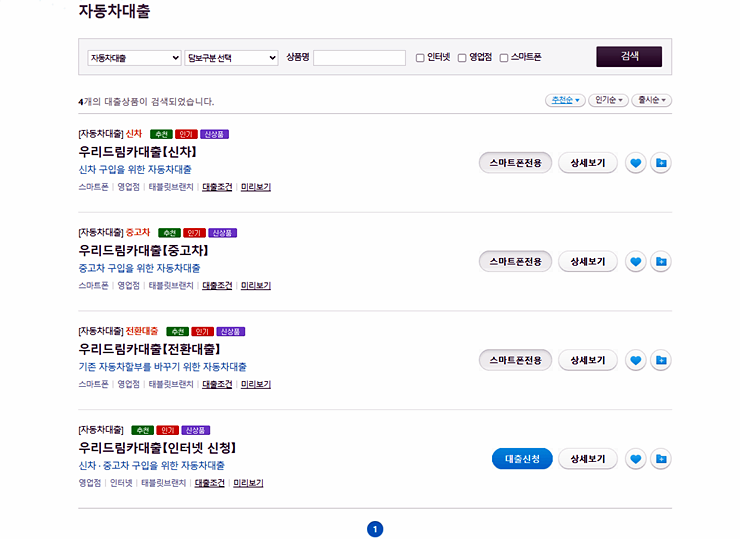The width and height of the screenshot is (740, 539).
Task: Click the red 중고차 category label
Action: [138, 233]
